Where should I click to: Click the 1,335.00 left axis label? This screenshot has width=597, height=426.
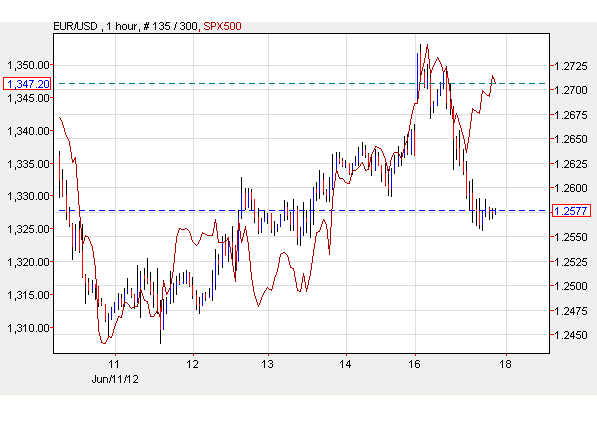click(x=29, y=164)
